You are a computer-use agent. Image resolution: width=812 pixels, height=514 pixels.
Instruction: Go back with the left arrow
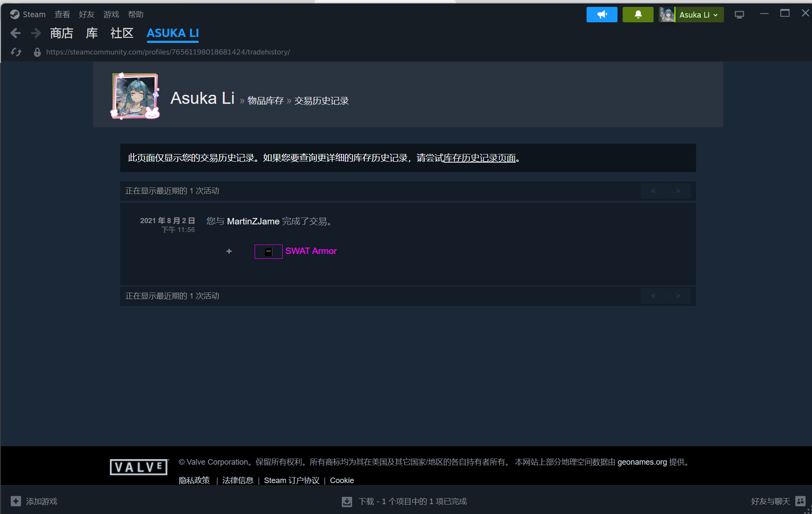(x=15, y=33)
